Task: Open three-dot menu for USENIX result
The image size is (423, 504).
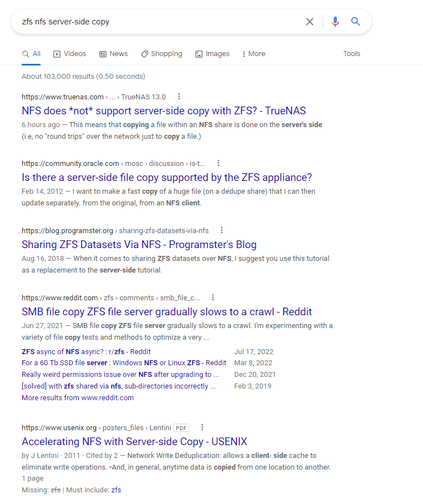Action: point(202,427)
